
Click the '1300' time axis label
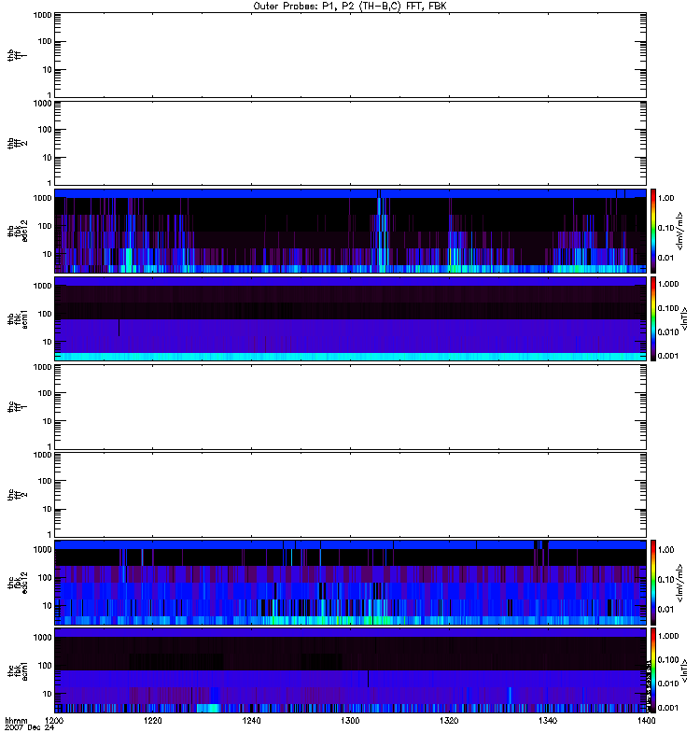point(350,721)
